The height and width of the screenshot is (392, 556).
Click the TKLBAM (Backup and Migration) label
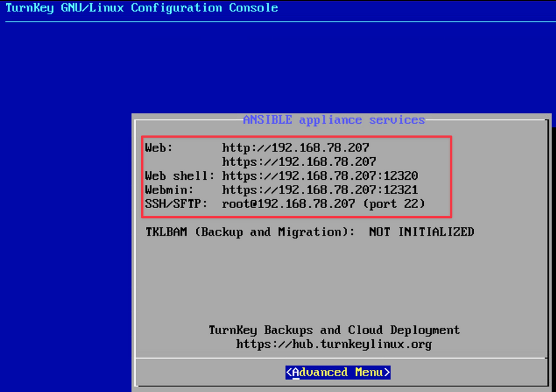[x=250, y=232]
